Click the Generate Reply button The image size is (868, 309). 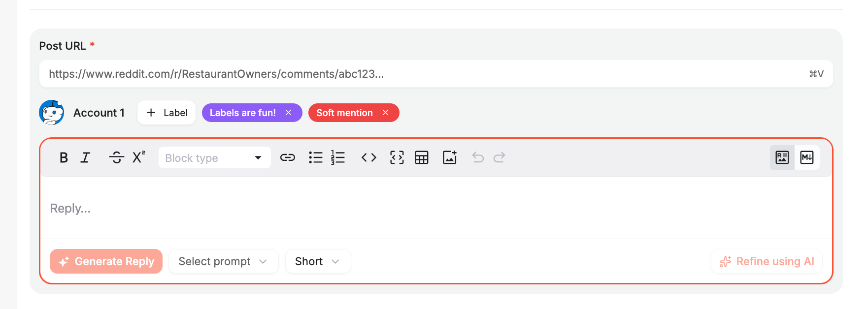click(106, 261)
